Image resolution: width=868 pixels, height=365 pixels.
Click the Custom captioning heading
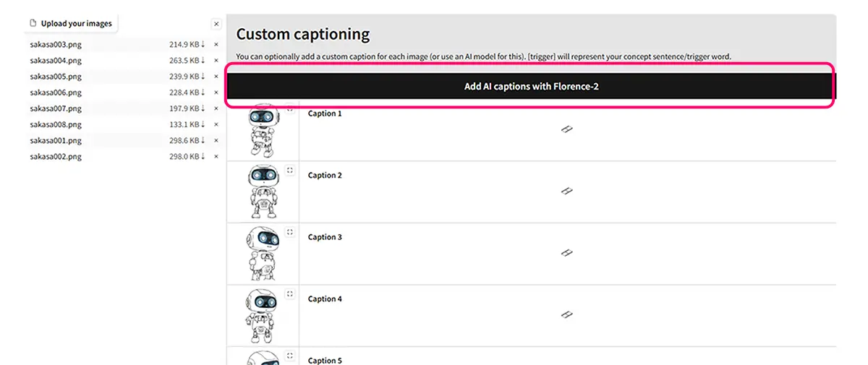pos(303,34)
